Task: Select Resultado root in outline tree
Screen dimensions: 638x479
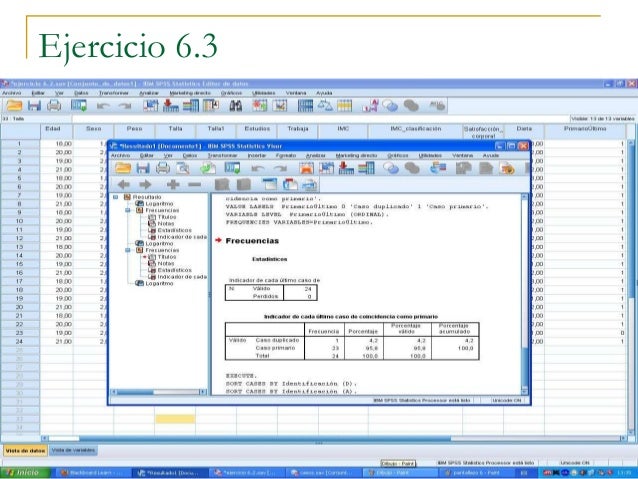Action: click(147, 197)
